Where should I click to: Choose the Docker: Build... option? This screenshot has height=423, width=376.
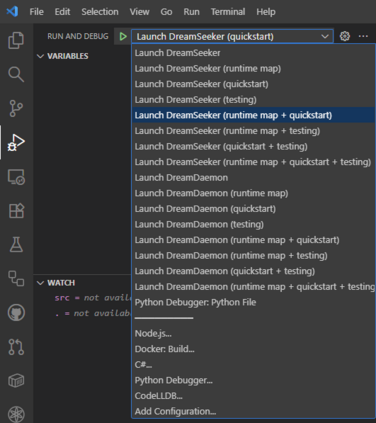click(253, 349)
